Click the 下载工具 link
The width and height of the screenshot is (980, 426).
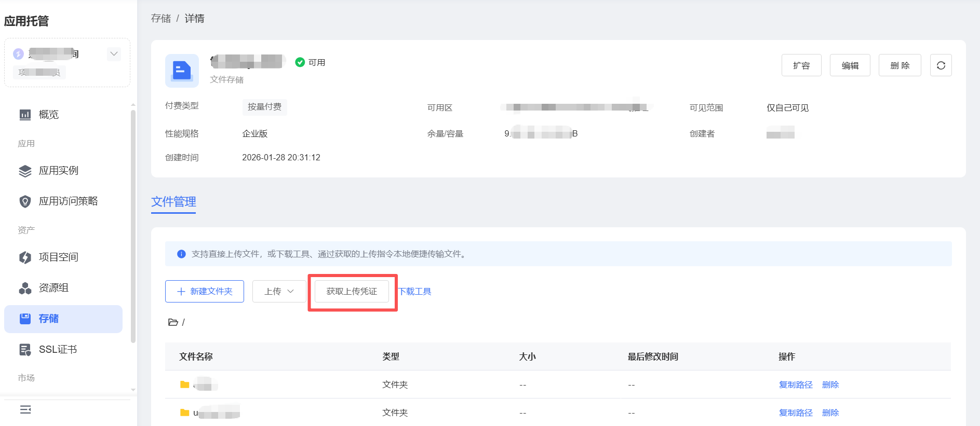(415, 292)
